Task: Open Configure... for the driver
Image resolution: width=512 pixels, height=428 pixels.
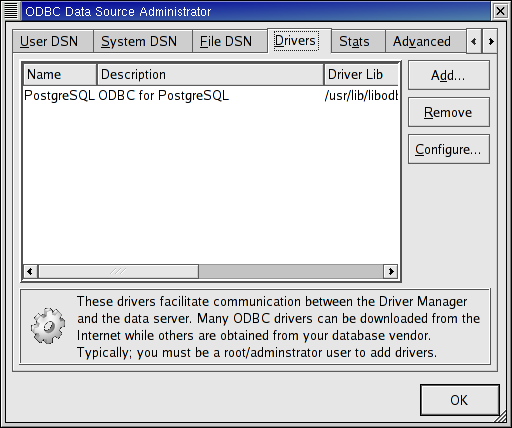Action: pos(449,149)
